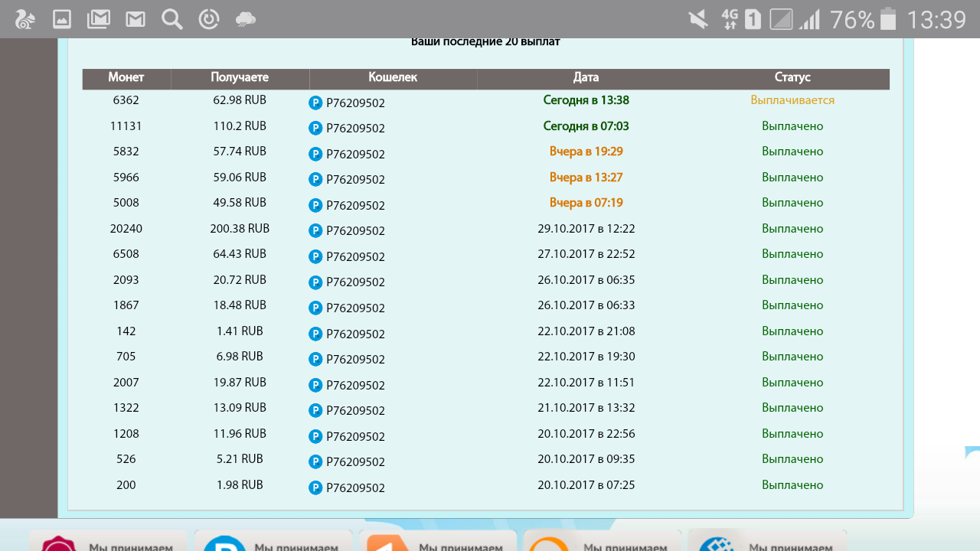Select the 110.2 RUB payout amount
The height and width of the screenshot is (551, 980).
pos(240,126)
